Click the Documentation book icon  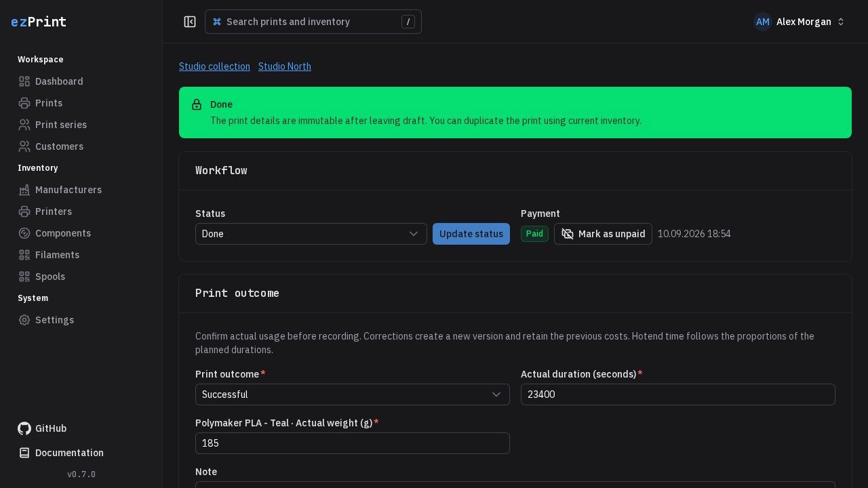[24, 453]
